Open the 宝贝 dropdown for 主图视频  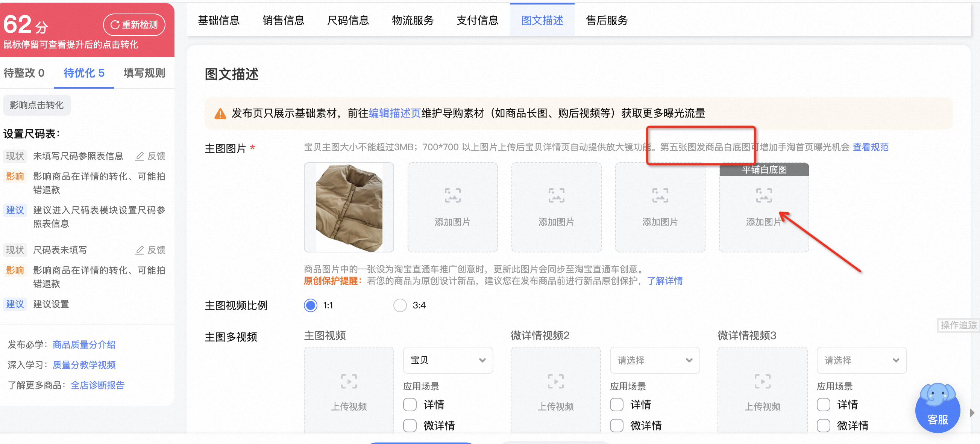click(448, 360)
